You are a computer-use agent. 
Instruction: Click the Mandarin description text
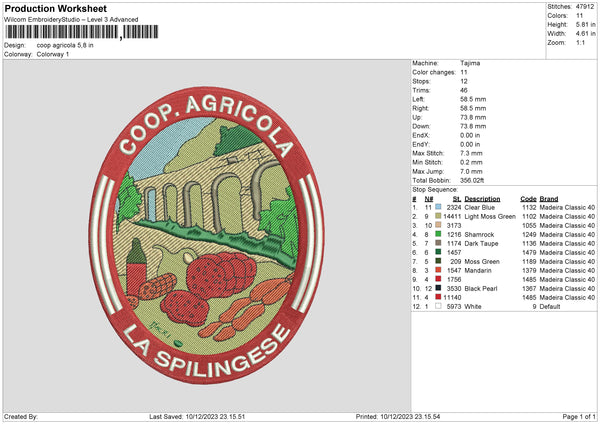(478, 270)
